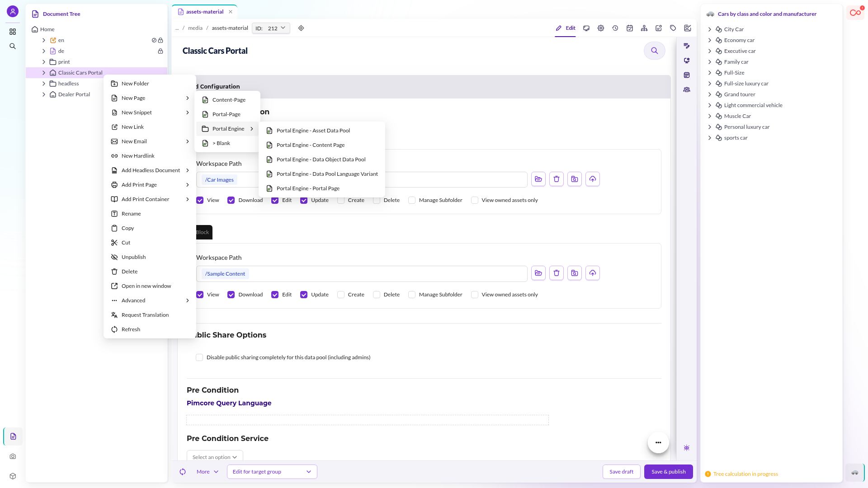Open the preview monitor icon in toolbar

pos(586,28)
